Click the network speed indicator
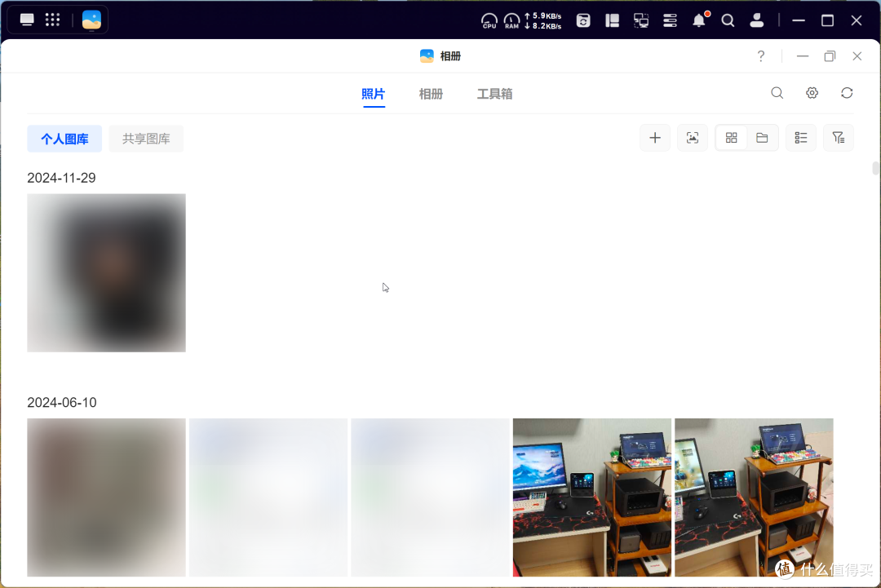The image size is (881, 588). (x=542, y=20)
